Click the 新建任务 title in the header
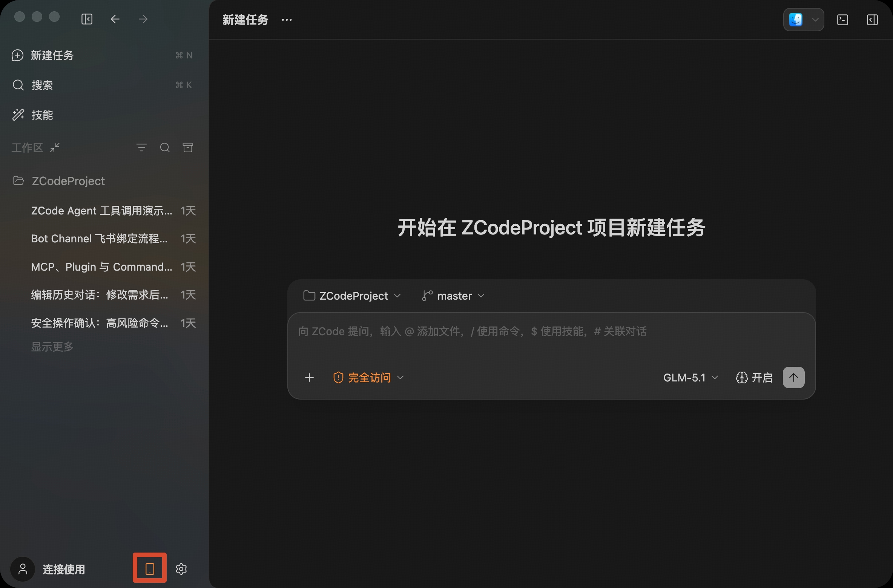Viewport: 893px width, 588px height. point(245,20)
